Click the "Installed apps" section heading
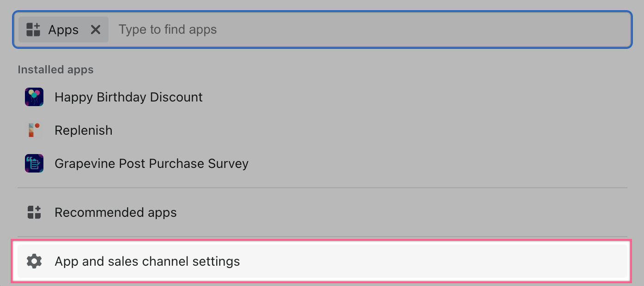 (x=55, y=70)
